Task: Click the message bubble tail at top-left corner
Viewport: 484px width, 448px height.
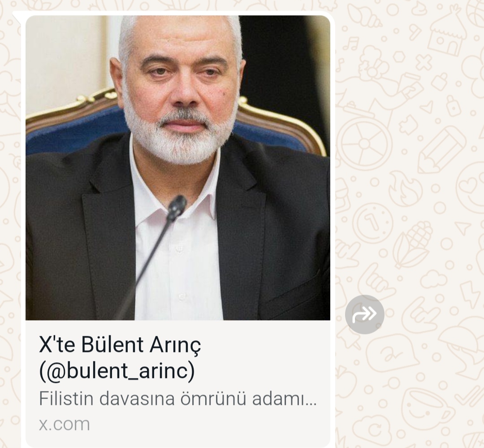Action: point(18,15)
